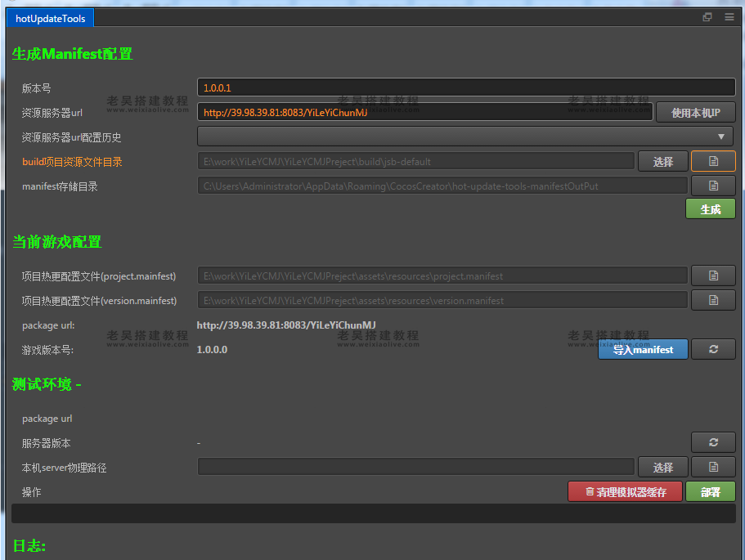
Task: Refresh the 游戏版本号 with reload icon
Action: pyautogui.click(x=712, y=349)
